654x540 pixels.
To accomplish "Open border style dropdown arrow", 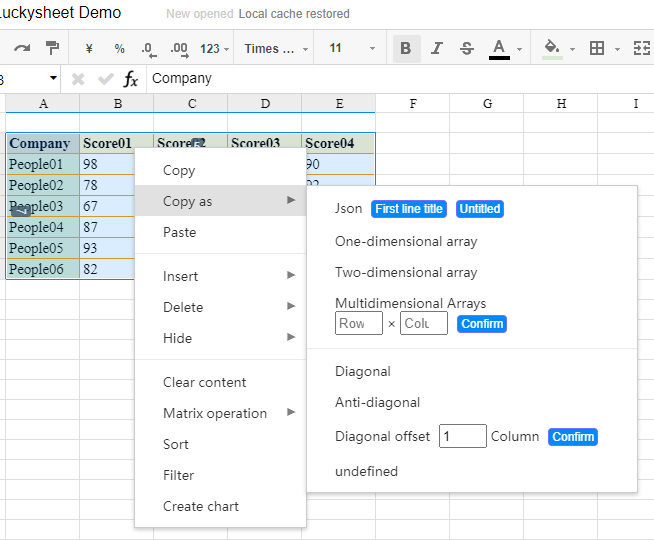I will pyautogui.click(x=617, y=49).
